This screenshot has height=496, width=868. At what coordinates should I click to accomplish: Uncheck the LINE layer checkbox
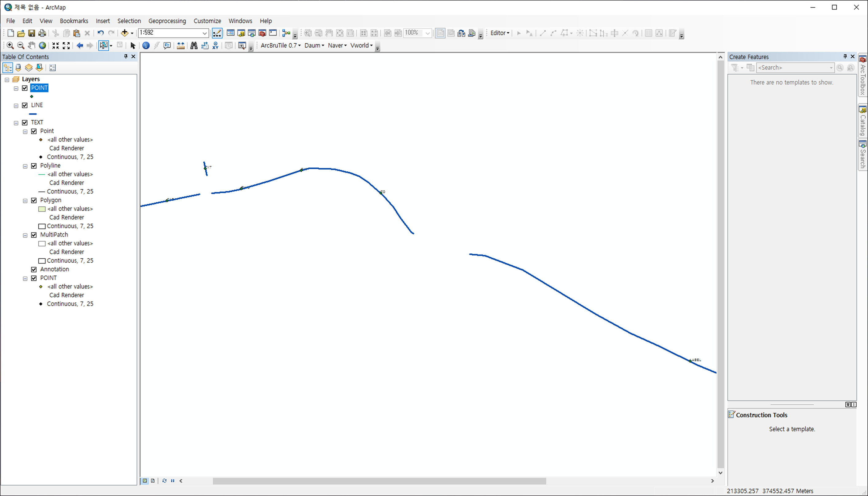click(x=25, y=105)
